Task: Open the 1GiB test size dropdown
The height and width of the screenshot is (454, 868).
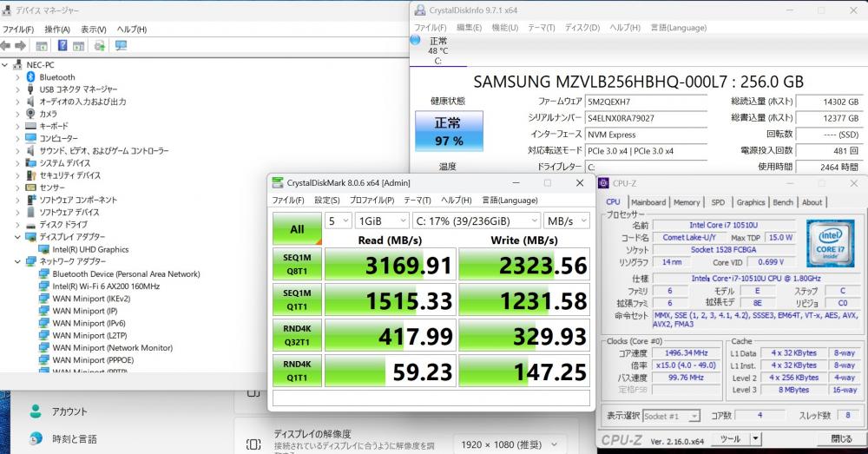Action: [x=383, y=220]
